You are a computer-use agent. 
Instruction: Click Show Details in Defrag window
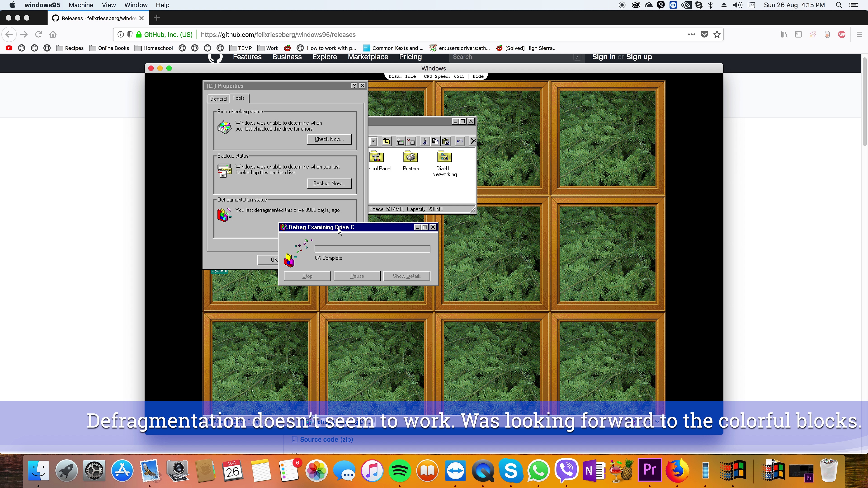(407, 276)
